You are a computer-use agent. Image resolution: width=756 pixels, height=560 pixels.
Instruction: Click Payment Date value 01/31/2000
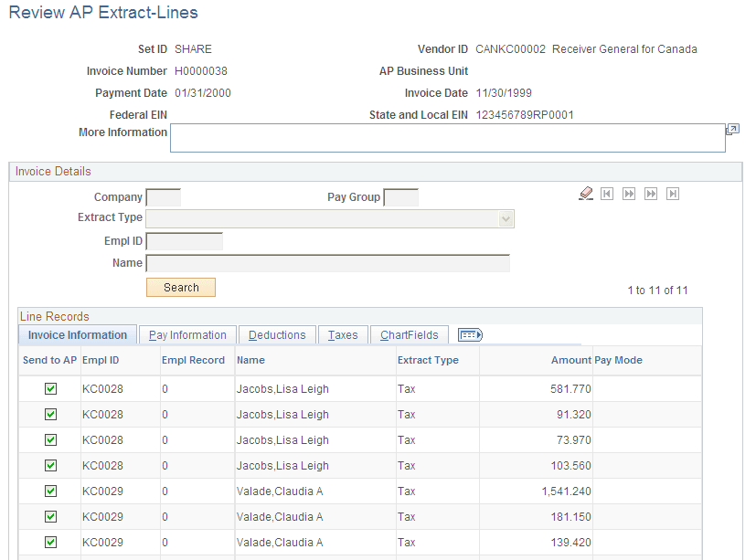203,93
